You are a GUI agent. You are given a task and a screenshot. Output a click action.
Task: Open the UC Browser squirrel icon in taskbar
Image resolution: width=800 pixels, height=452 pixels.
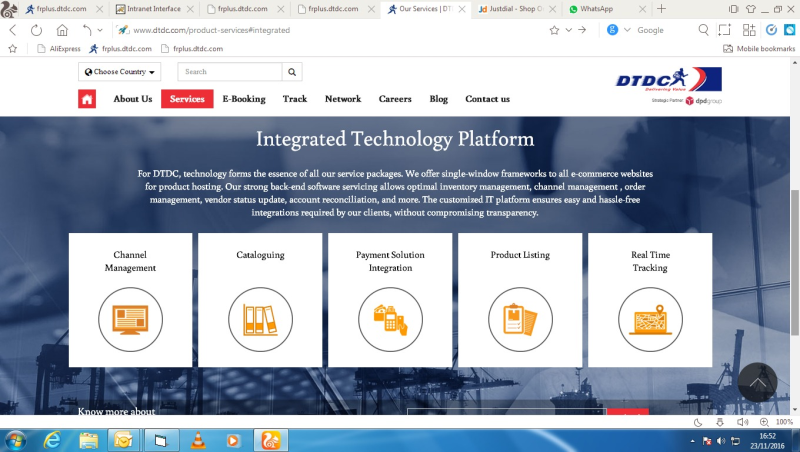point(271,440)
